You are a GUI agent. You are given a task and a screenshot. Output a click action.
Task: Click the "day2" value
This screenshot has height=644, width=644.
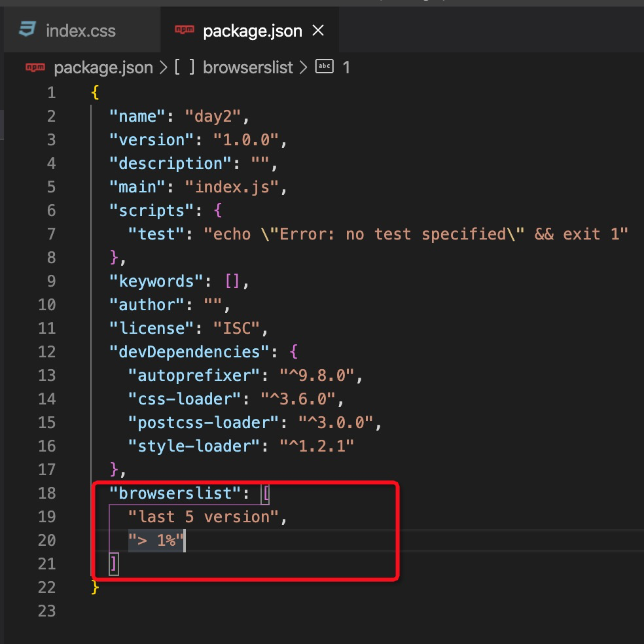(213, 116)
